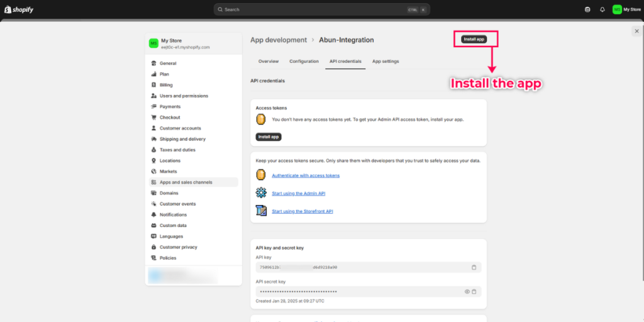Click the Customer events icon

[153, 204]
